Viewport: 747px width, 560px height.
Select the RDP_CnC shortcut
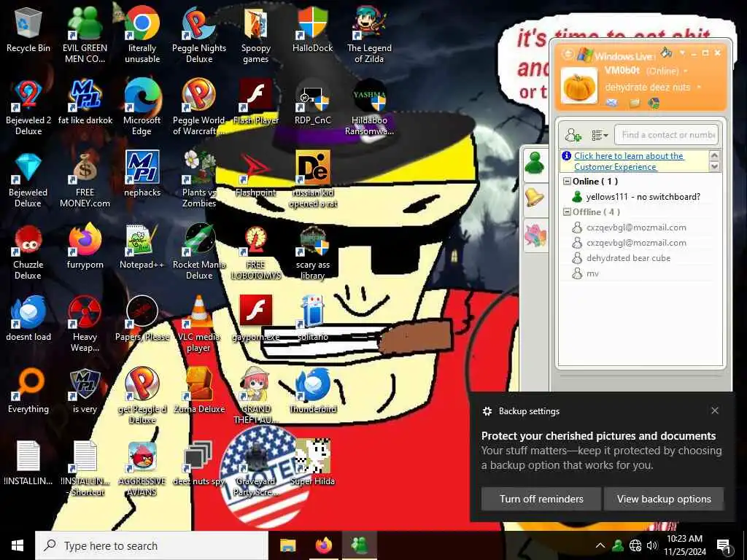click(x=312, y=102)
